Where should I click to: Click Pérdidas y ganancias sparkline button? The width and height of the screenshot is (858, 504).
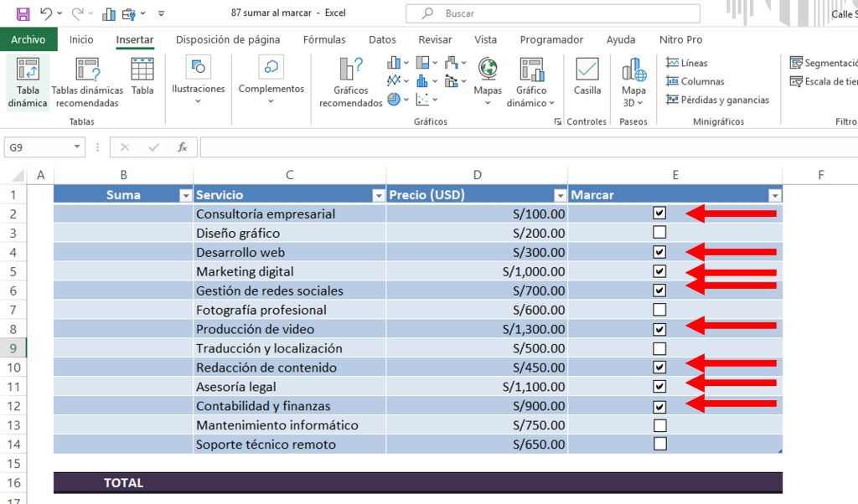pyautogui.click(x=717, y=100)
